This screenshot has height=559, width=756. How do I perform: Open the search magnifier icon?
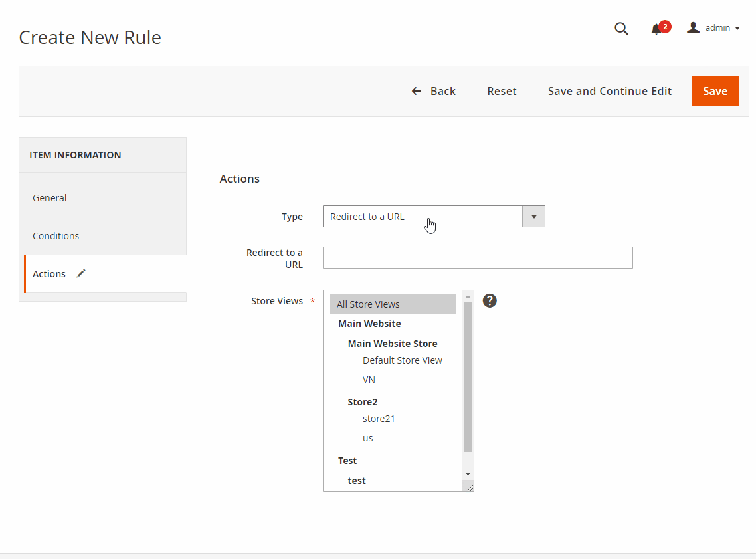point(621,29)
